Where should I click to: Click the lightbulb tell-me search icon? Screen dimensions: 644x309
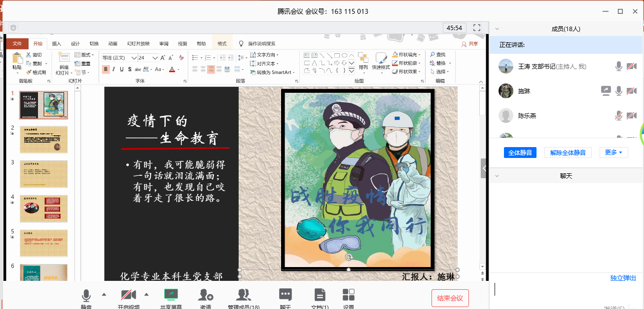pyautogui.click(x=241, y=43)
